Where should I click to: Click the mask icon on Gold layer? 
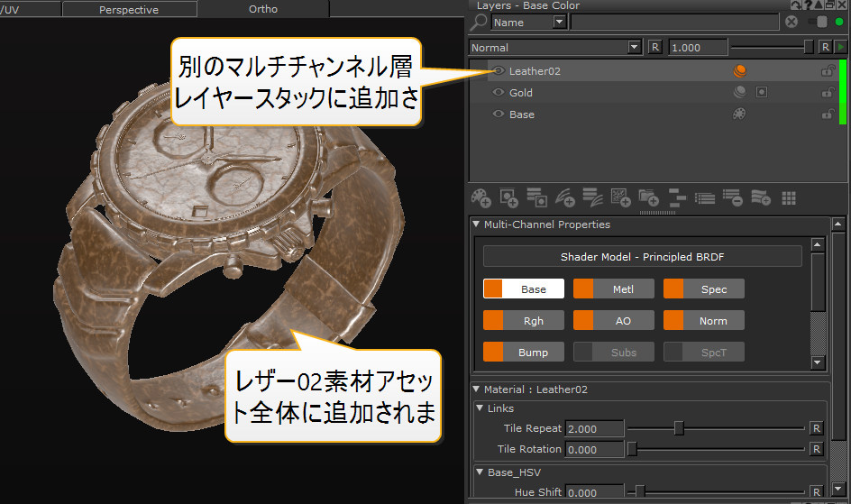point(762,92)
